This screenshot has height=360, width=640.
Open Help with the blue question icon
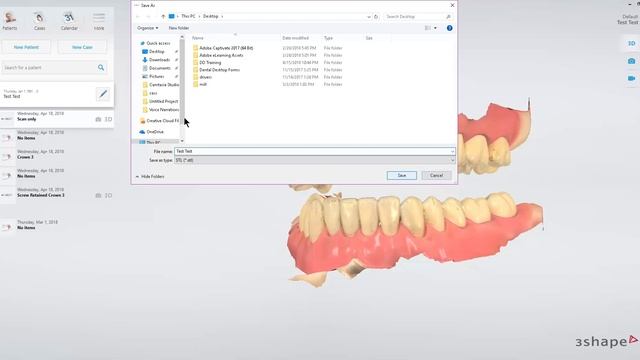click(x=449, y=28)
